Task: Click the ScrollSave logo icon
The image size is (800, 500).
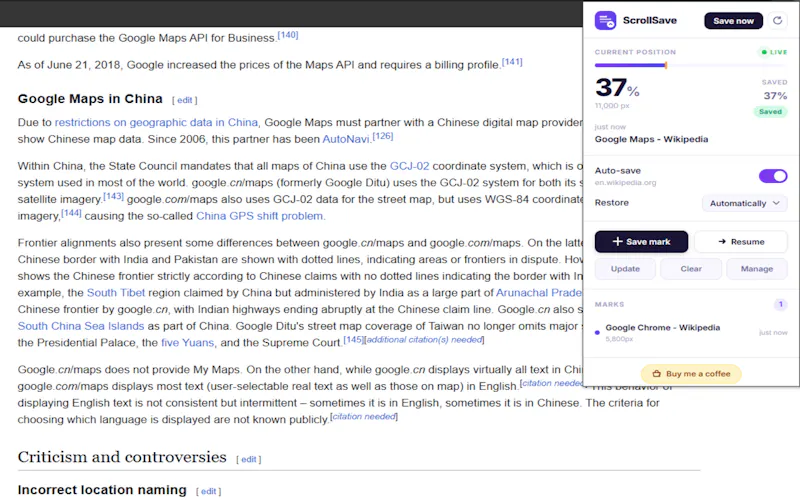Action: coord(605,20)
